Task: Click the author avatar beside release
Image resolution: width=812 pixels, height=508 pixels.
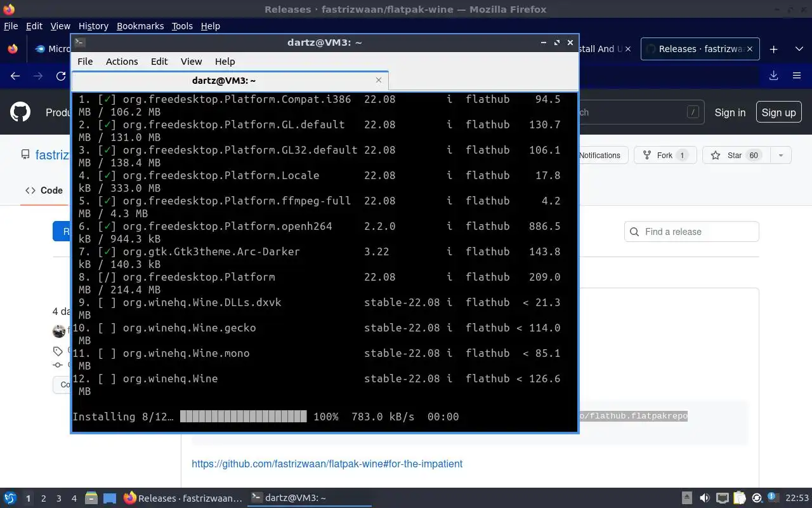Action: [59, 331]
